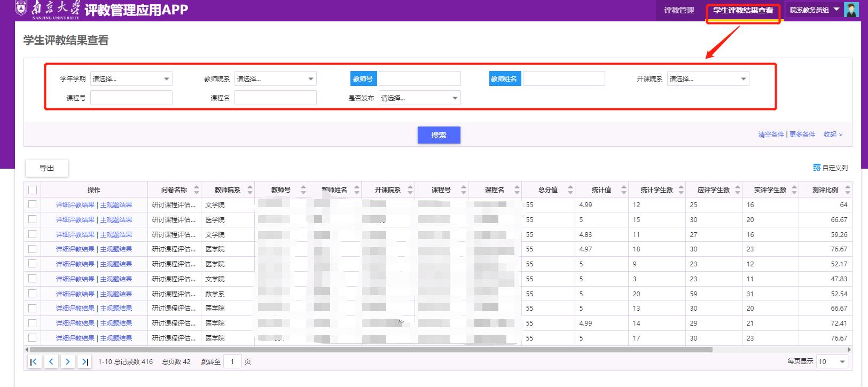Open the 每页显示 page size dropdown
Screen dimensions: 868x387
coord(832,361)
